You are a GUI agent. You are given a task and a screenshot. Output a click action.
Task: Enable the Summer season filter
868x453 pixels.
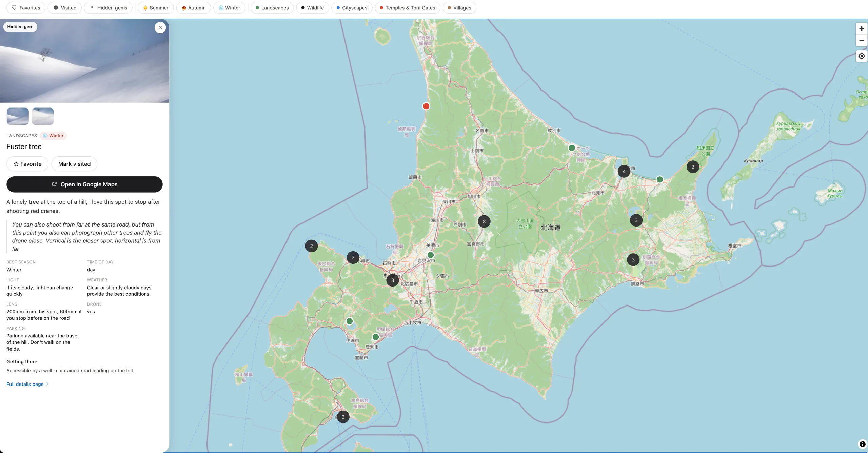coord(156,8)
